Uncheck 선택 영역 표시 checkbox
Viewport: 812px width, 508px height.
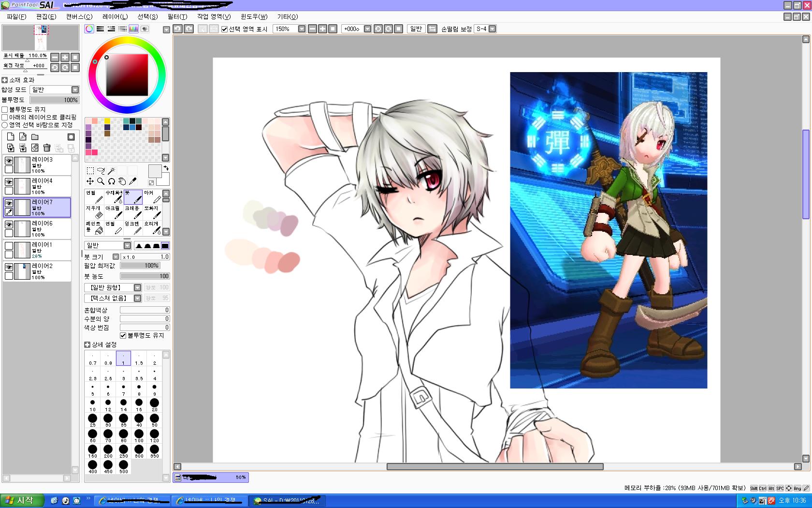(x=224, y=29)
